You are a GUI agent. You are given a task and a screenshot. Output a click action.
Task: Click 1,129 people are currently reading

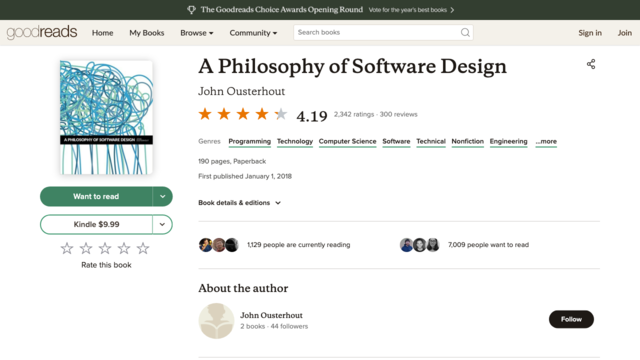click(299, 245)
